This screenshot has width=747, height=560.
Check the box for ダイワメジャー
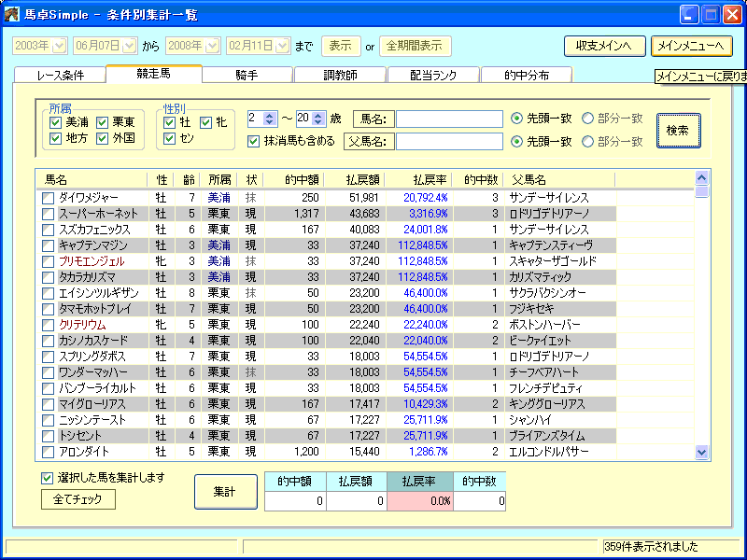click(x=49, y=198)
